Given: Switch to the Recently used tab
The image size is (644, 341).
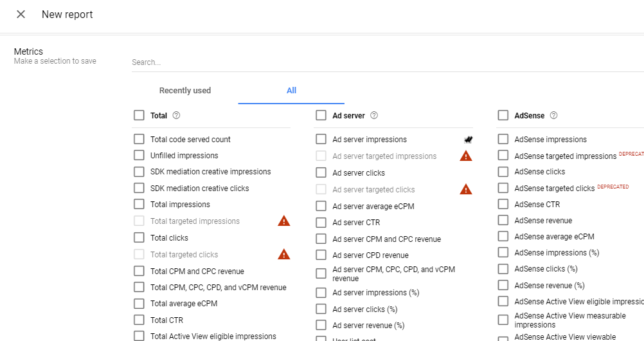Looking at the screenshot, I should click(x=185, y=91).
